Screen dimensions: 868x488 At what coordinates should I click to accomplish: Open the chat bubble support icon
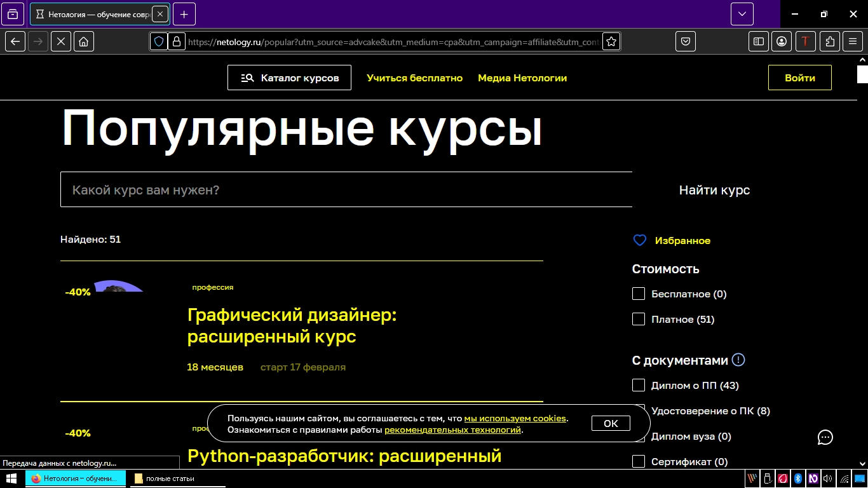coord(825,437)
